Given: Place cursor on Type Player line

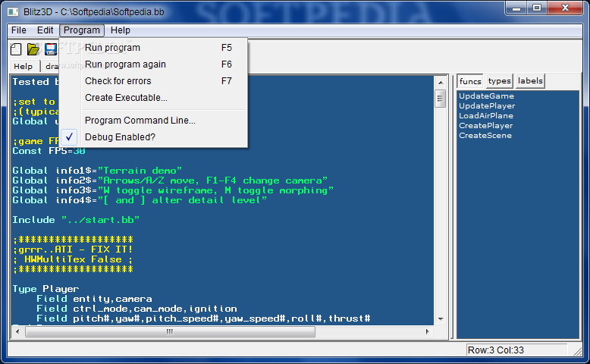Looking at the screenshot, I should [46, 289].
